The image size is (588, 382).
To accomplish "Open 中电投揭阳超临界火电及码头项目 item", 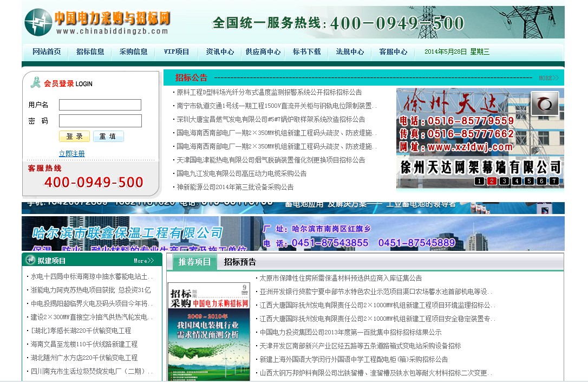I will click(x=92, y=303).
